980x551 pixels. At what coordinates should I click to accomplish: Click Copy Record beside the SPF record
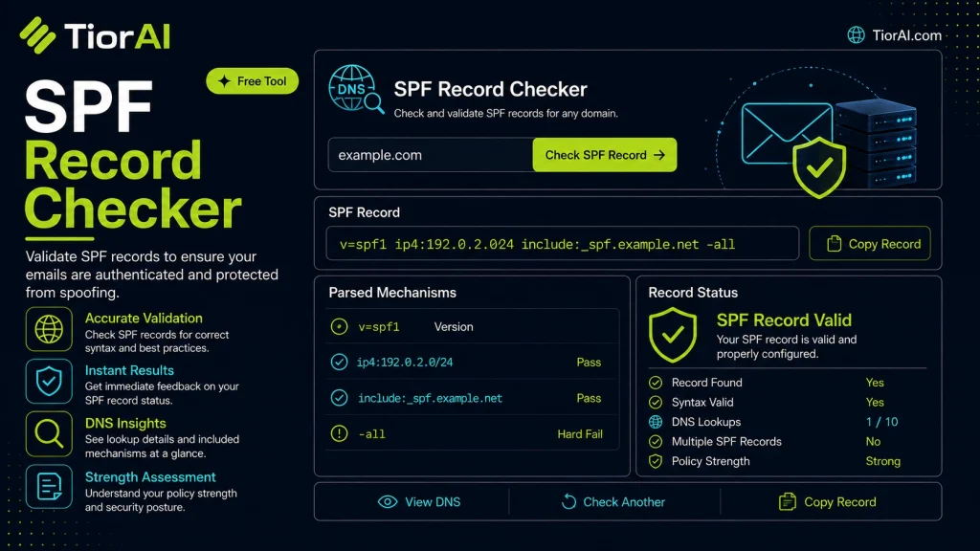pyautogui.click(x=869, y=244)
